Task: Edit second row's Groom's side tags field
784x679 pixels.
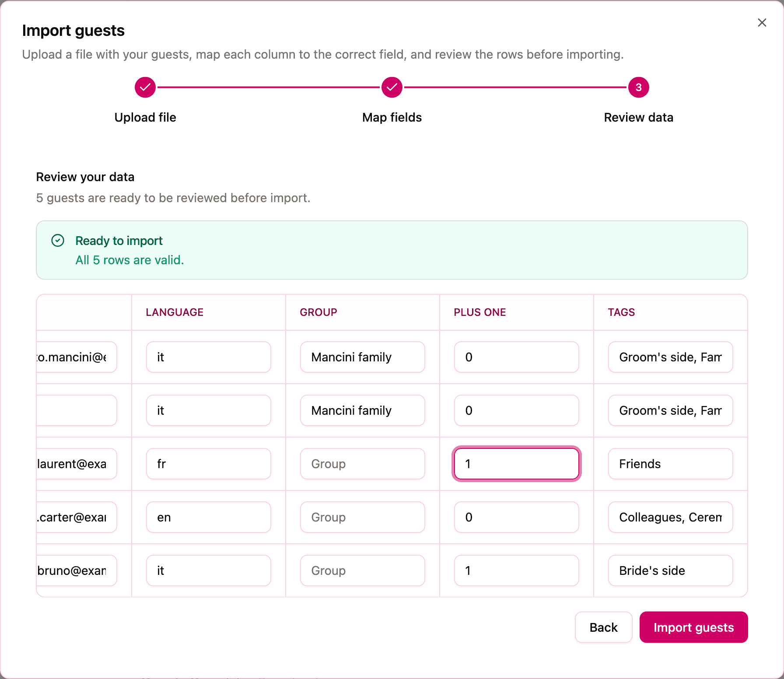Action: click(x=671, y=410)
